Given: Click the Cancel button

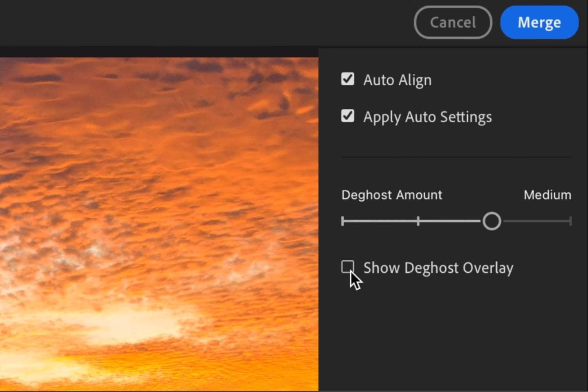Looking at the screenshot, I should pos(453,22).
